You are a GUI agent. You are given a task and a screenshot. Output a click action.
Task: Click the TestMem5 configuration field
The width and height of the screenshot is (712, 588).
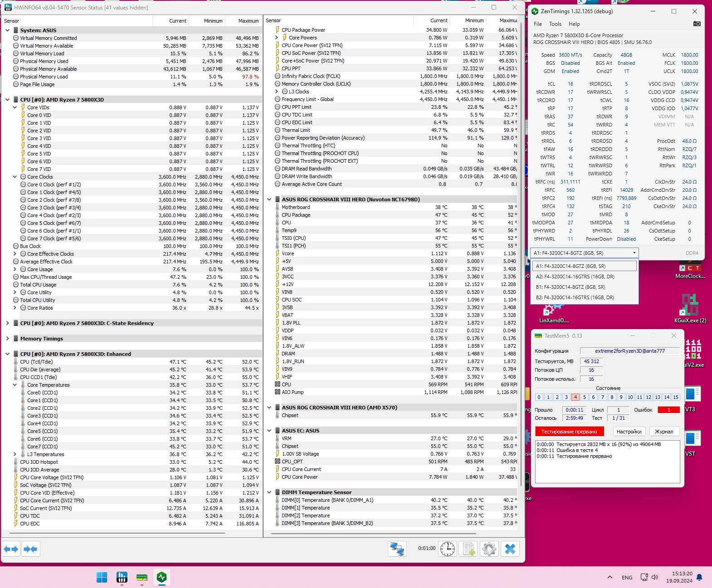(630, 351)
